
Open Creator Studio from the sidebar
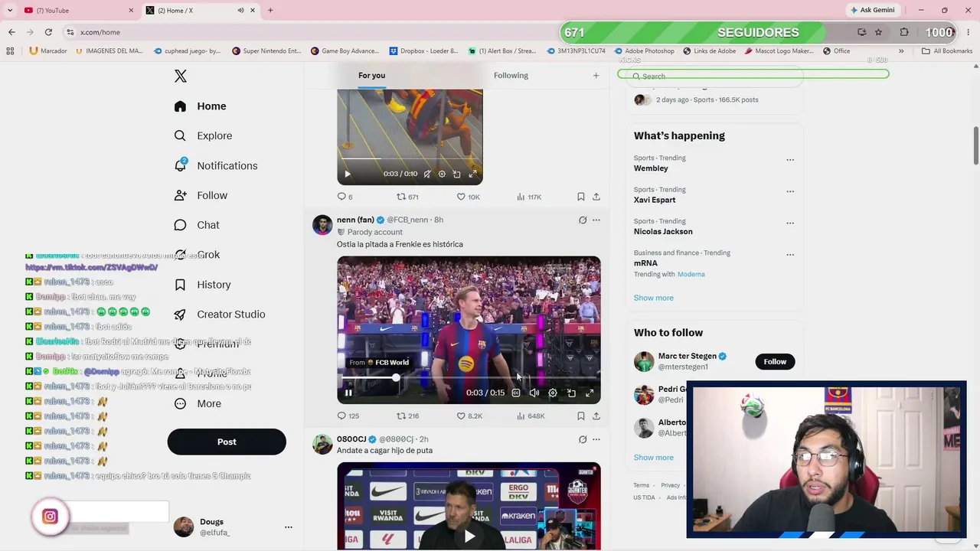(x=219, y=315)
